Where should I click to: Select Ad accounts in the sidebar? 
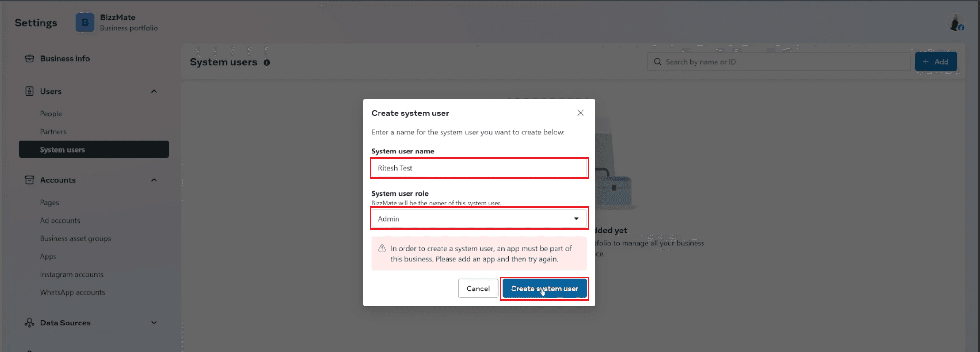point(60,220)
